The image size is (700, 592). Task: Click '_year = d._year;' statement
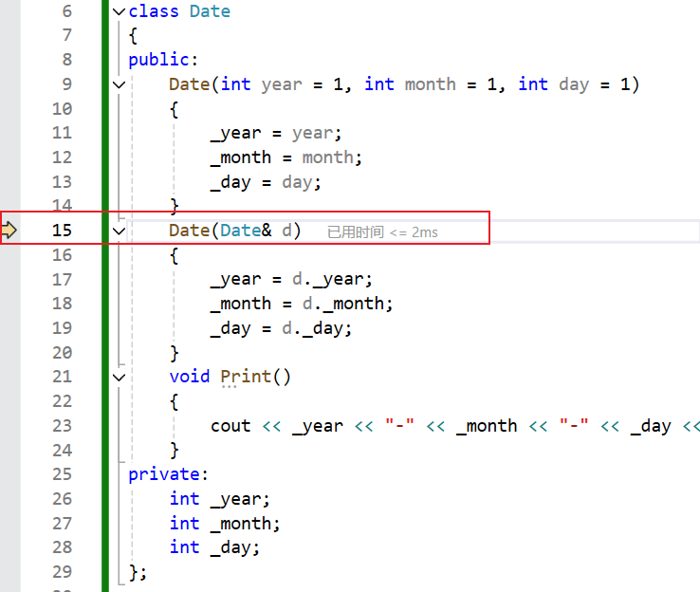[x=291, y=280]
